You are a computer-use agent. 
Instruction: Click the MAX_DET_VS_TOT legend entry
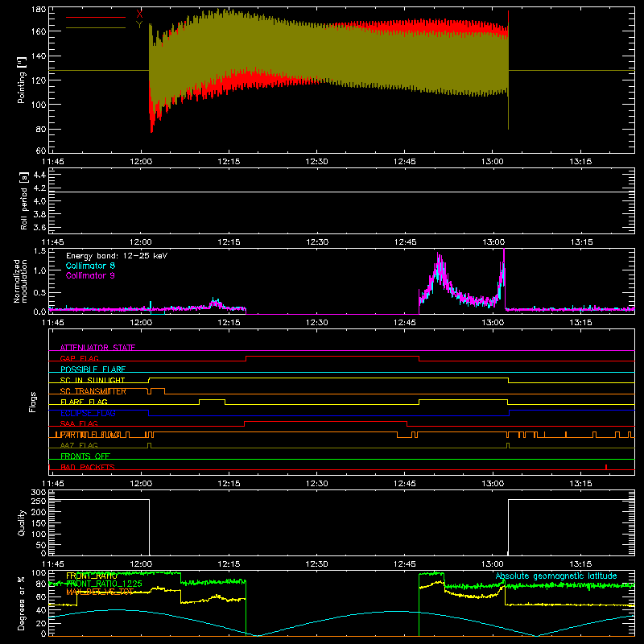(x=100, y=592)
